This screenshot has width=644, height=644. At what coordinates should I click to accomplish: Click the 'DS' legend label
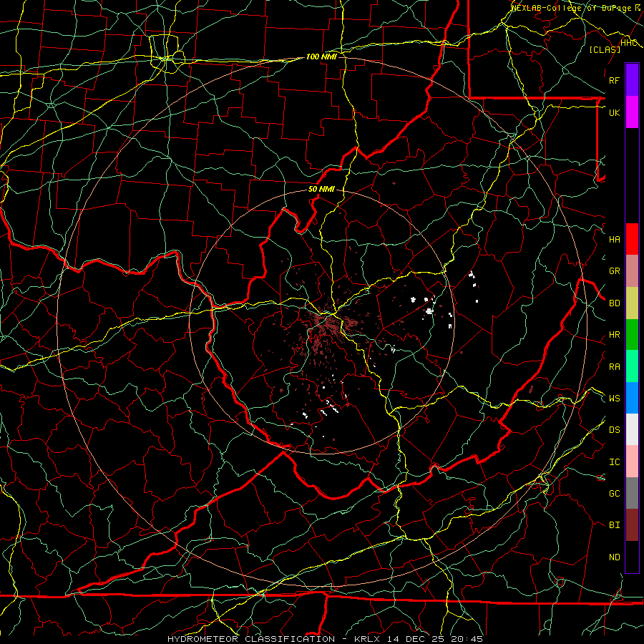click(x=614, y=430)
